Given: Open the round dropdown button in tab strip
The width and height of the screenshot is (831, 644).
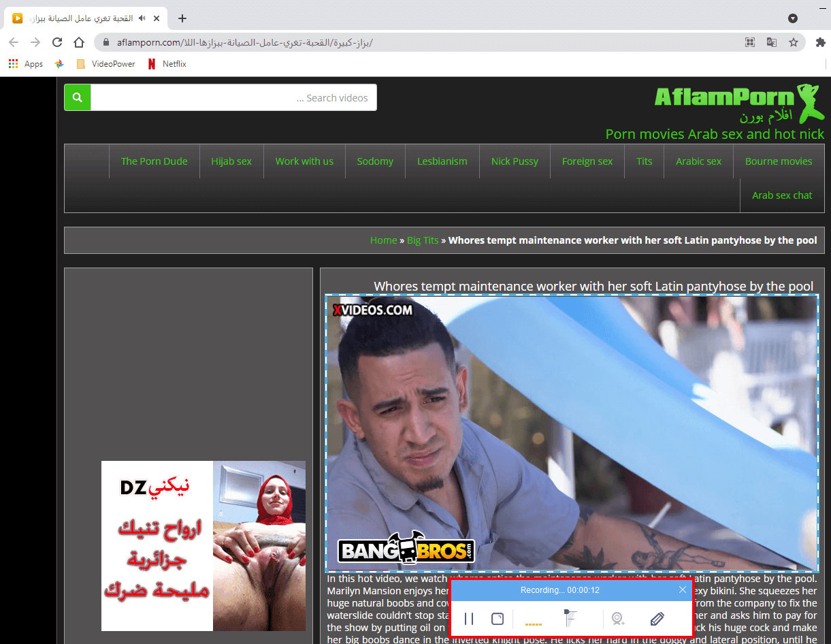Looking at the screenshot, I should [793, 18].
